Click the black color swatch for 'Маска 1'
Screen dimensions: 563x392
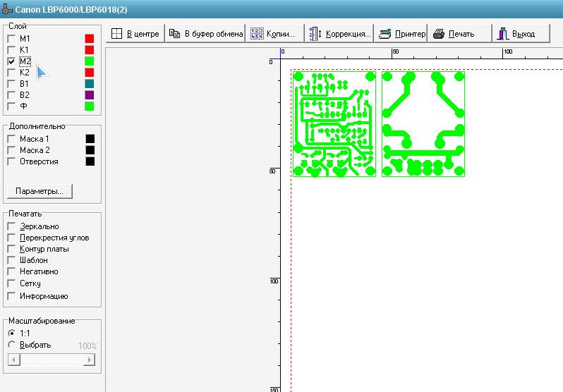[x=90, y=140]
